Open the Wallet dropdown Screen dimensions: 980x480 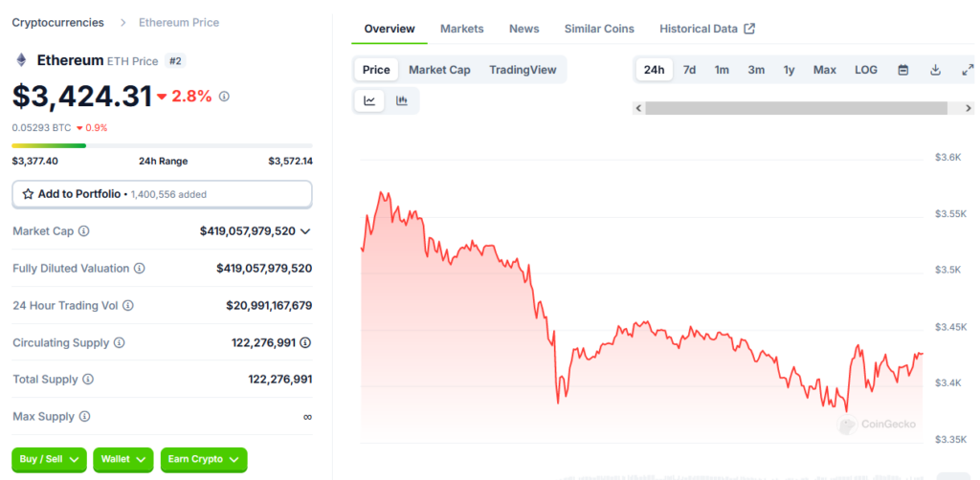tap(123, 459)
